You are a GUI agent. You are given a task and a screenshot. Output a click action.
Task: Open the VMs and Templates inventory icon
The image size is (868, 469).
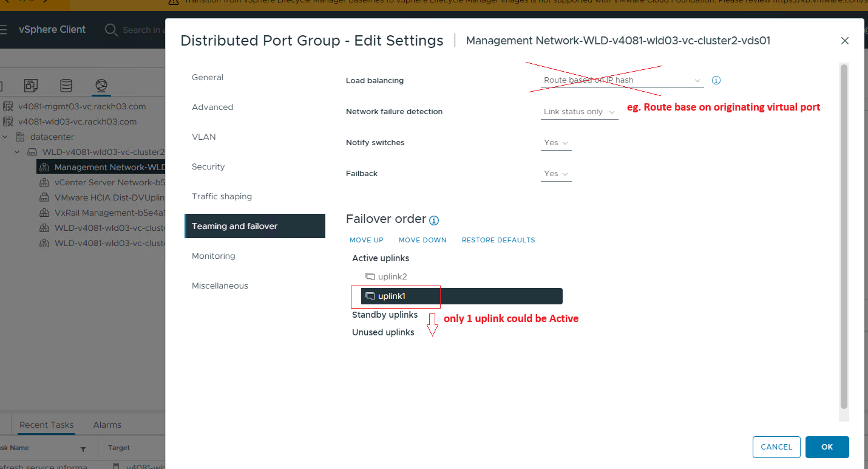point(30,85)
